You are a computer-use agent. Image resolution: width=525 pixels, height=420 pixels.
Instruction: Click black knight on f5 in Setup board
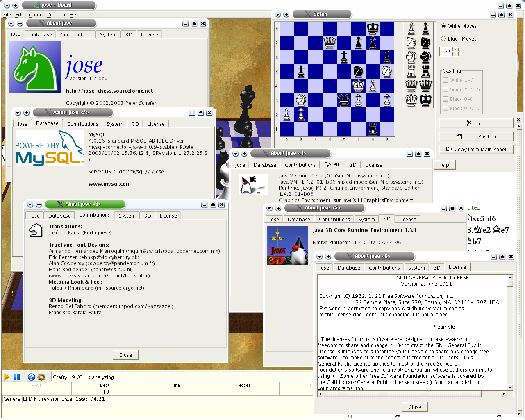click(x=359, y=71)
